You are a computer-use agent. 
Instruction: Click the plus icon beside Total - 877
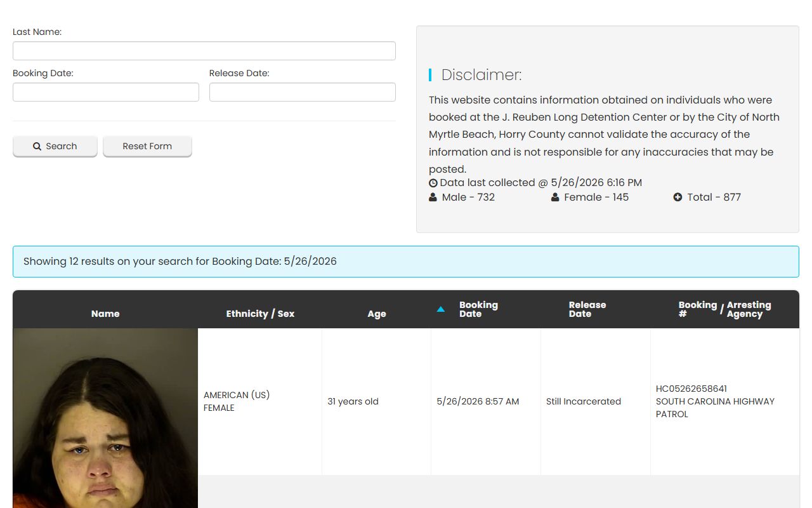(x=678, y=197)
